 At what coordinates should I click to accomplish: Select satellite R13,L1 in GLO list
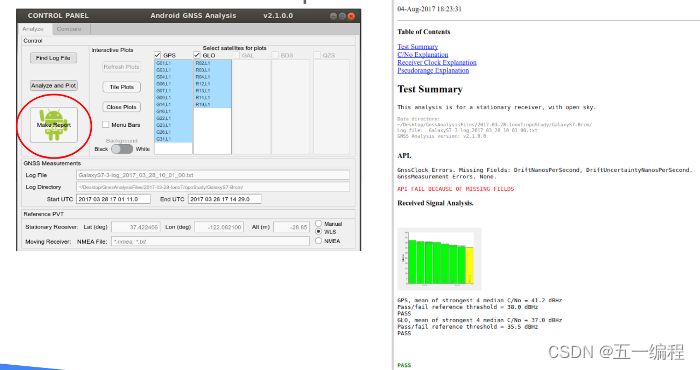212,91
